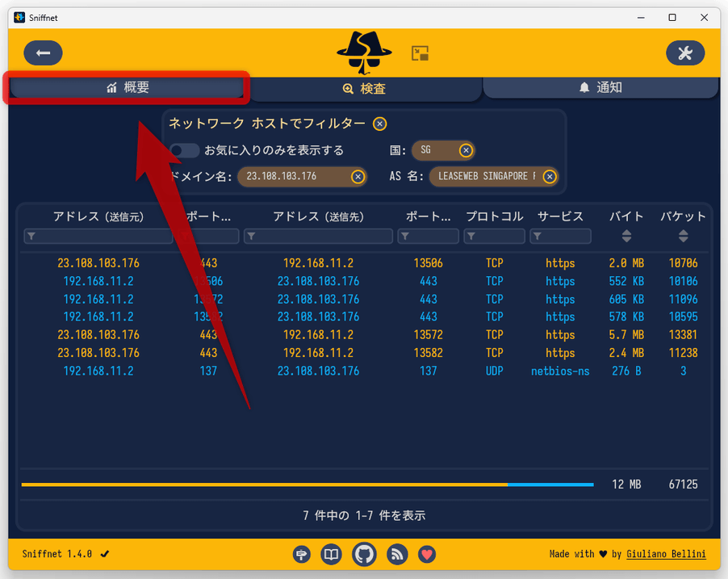Screen dimensions: 728x579
Task: Select the row with 5.7 MB
Action: click(x=365, y=335)
